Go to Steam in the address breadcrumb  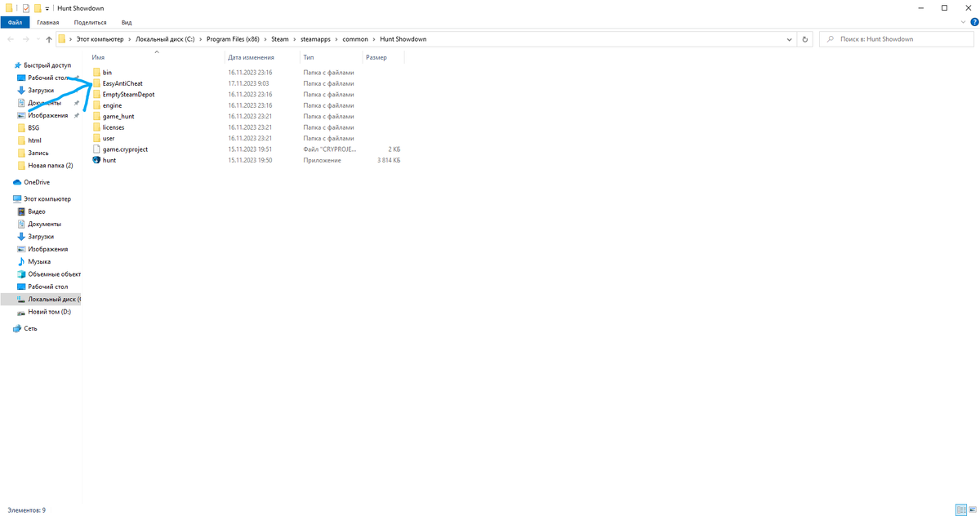282,39
